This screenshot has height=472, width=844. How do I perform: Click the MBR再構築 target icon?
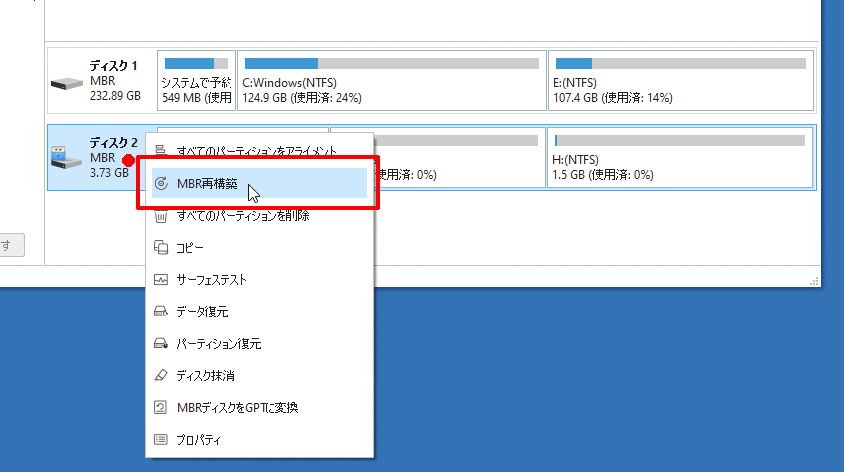tap(162, 184)
